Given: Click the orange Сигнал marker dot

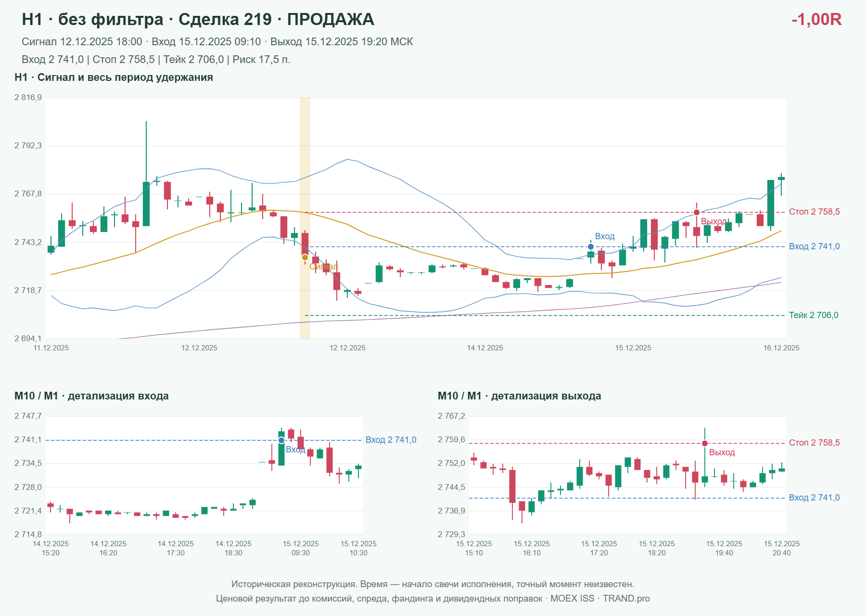Looking at the screenshot, I should [305, 257].
